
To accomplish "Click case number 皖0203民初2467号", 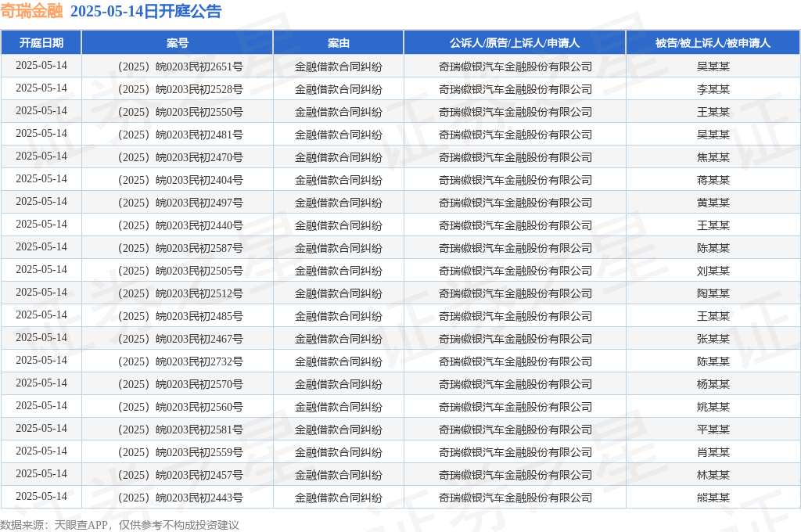I will [x=181, y=339].
